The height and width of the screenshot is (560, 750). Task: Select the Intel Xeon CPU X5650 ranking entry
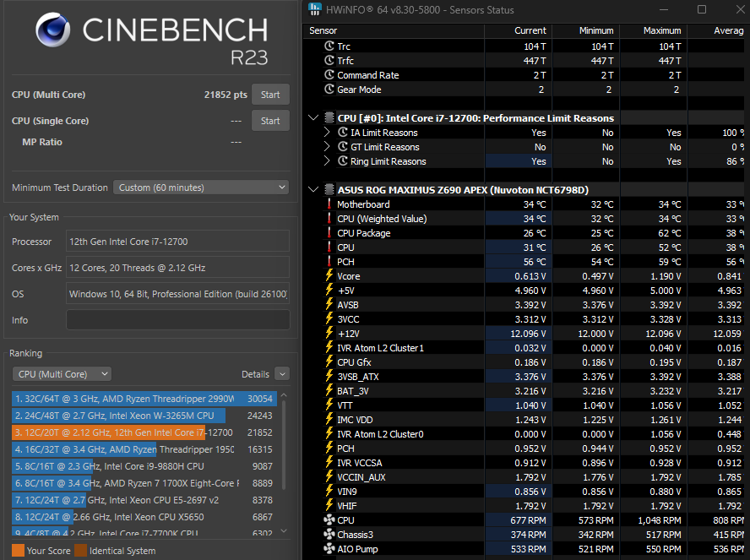[x=144, y=517]
